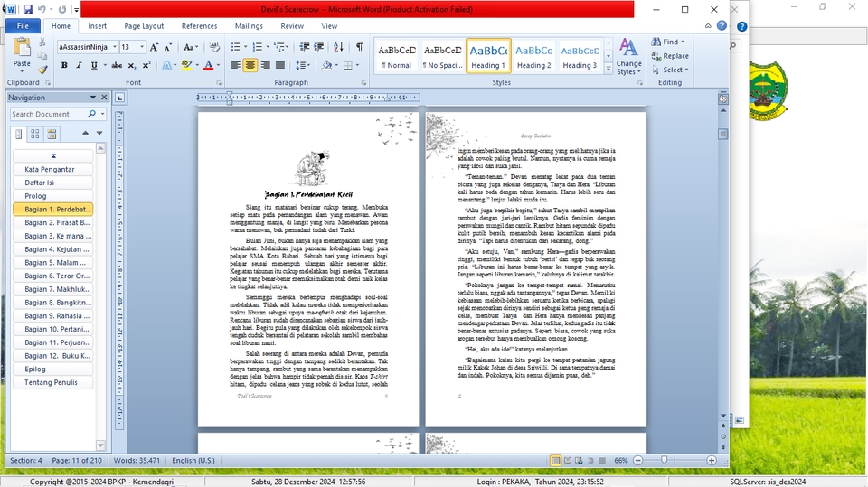This screenshot has width=868, height=487.
Task: Select Bagian 2. Firasat heading in Navigation
Action: pyautogui.click(x=53, y=222)
